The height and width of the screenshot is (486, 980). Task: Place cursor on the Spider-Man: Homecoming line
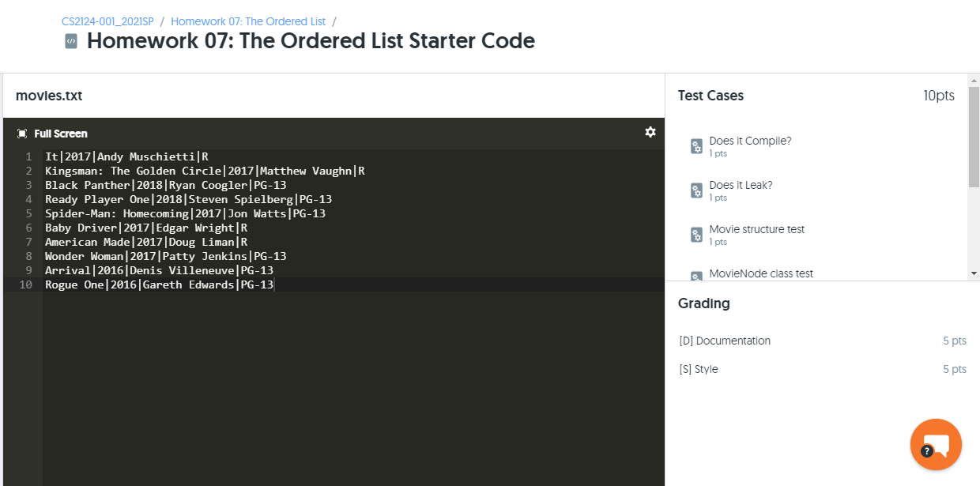[x=185, y=213]
